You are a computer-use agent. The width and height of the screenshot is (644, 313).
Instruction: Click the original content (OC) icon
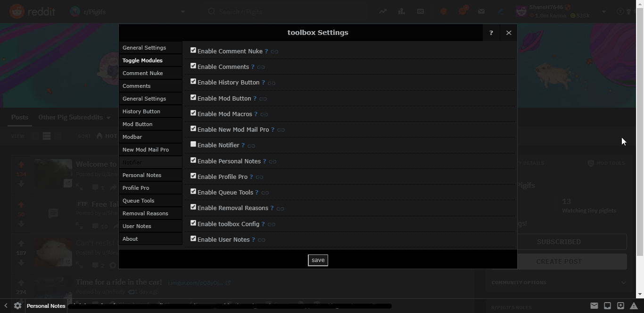pos(420,11)
